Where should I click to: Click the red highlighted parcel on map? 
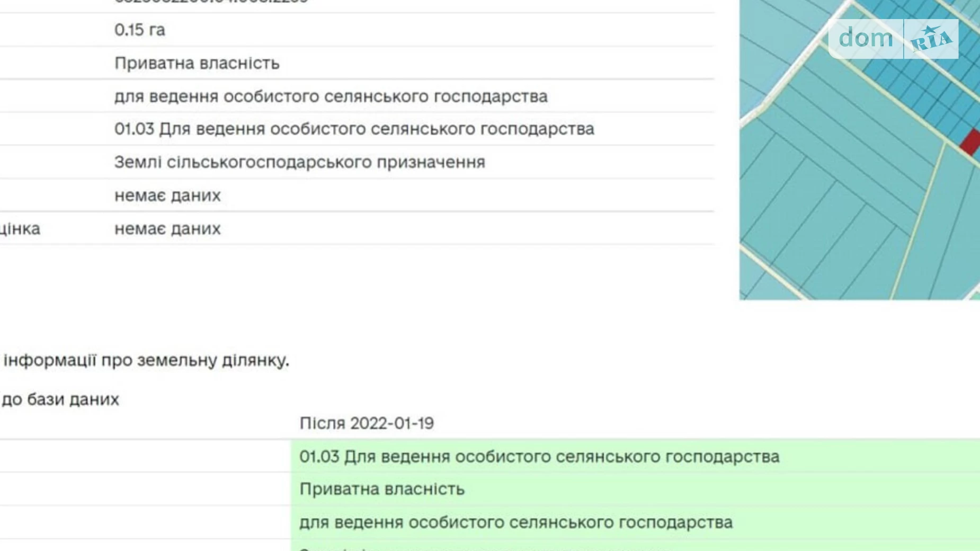[x=971, y=141]
